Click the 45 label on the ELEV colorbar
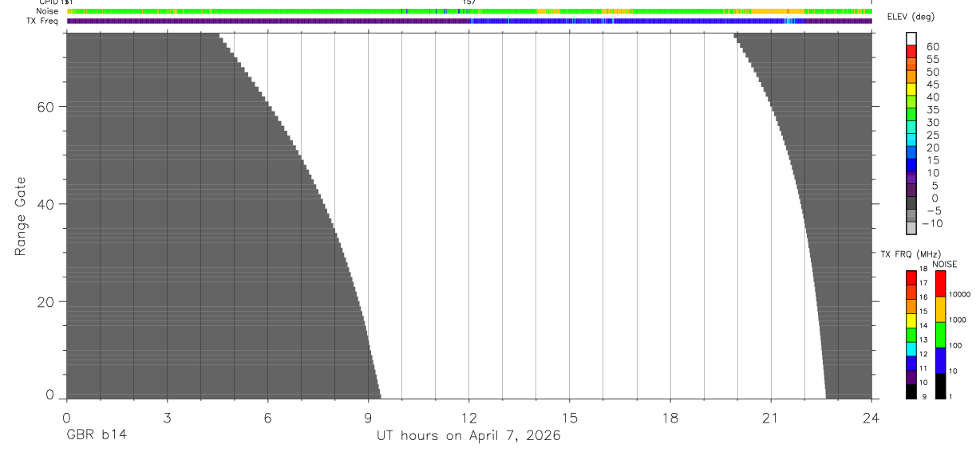 pos(932,85)
